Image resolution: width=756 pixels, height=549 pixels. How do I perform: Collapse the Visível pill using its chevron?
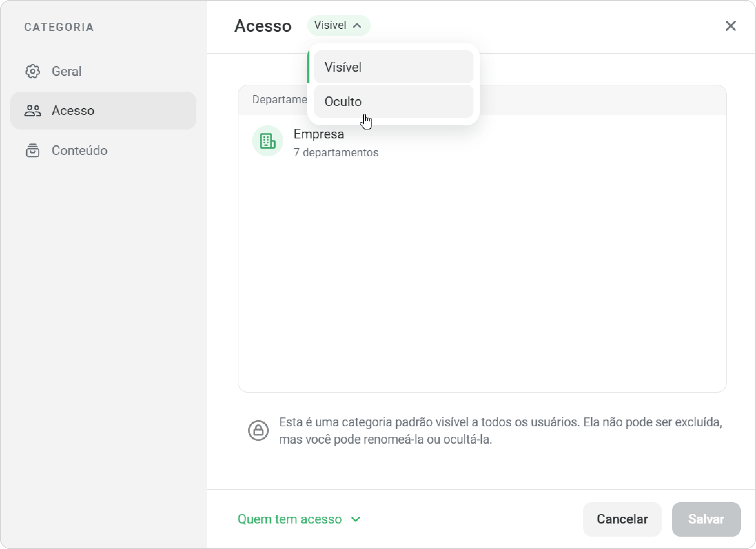click(x=357, y=25)
